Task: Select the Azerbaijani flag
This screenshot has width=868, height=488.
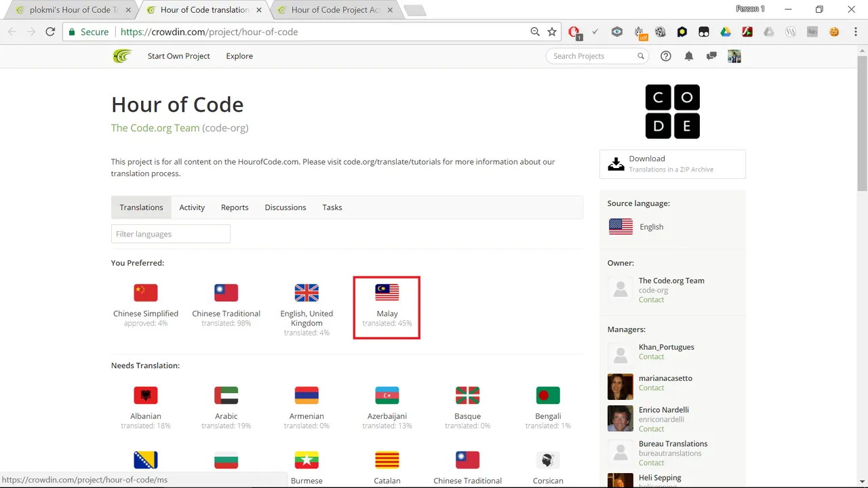Action: click(x=387, y=395)
